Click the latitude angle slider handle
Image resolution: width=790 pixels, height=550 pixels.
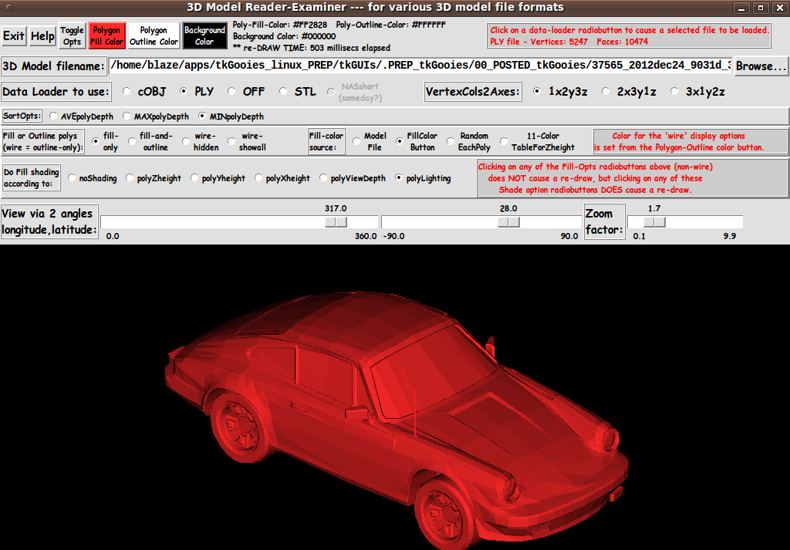(x=508, y=222)
